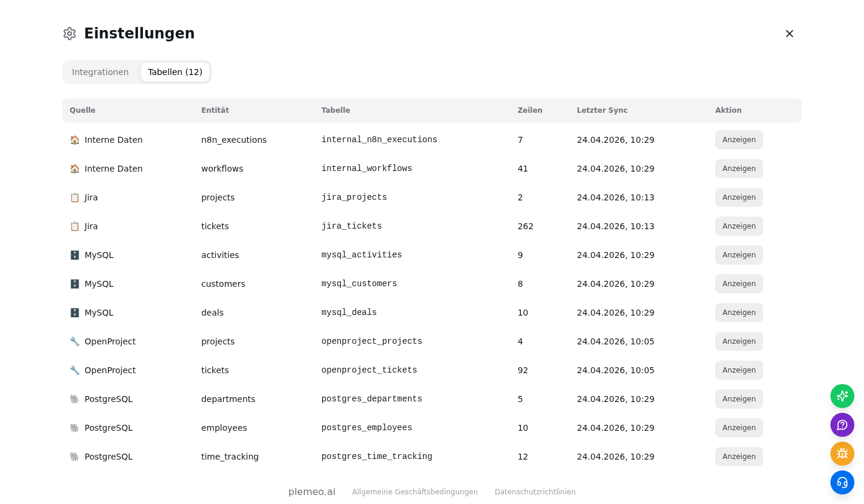Image resolution: width=864 pixels, height=504 pixels.
Task: Select the Tabellen (12) tab
Action: point(175,72)
